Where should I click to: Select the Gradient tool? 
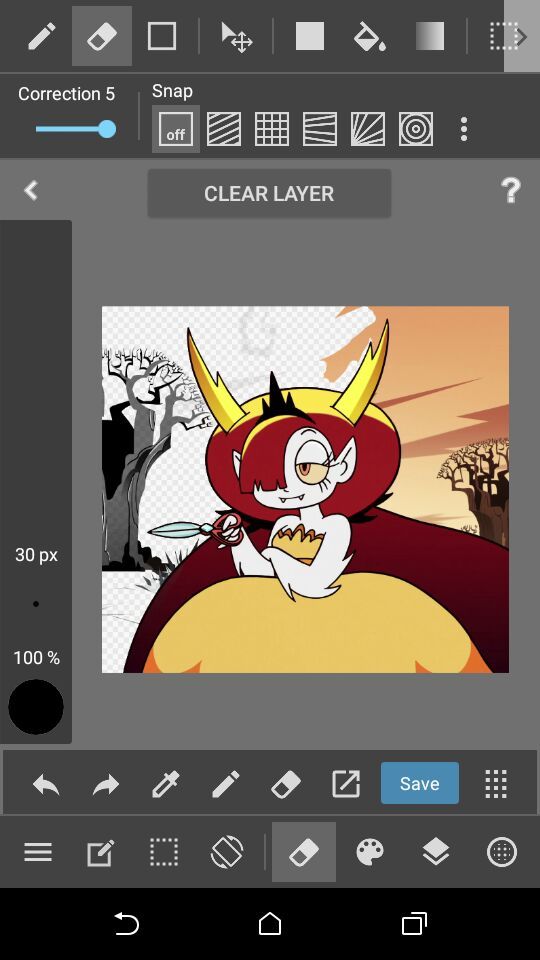[430, 36]
